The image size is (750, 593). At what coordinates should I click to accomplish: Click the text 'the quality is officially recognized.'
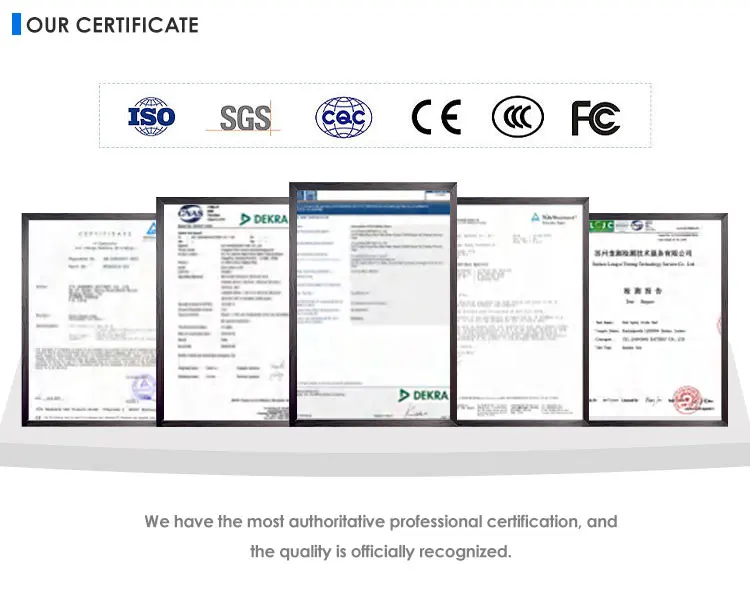tap(381, 551)
